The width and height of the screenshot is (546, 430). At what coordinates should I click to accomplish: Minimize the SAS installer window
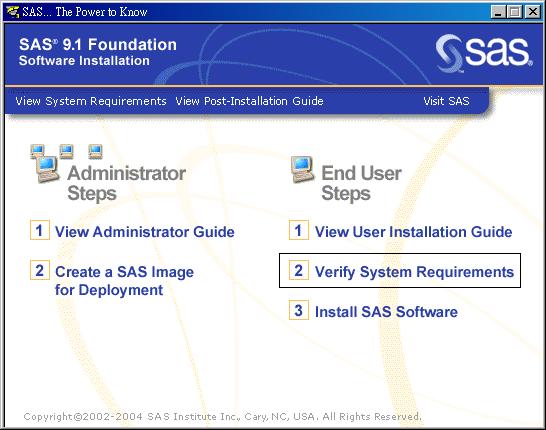click(x=498, y=12)
